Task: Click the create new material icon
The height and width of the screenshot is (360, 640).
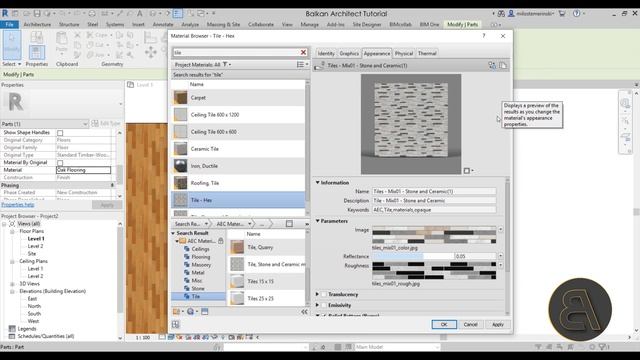Action: click(177, 311)
